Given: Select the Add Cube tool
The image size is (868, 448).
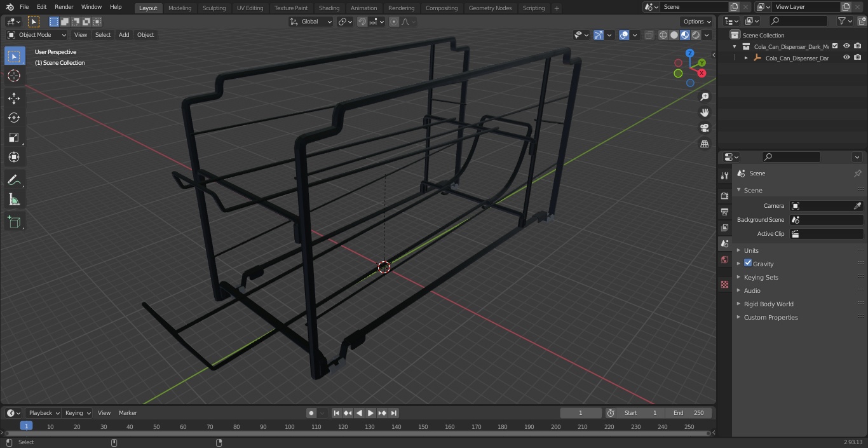Looking at the screenshot, I should [x=14, y=222].
